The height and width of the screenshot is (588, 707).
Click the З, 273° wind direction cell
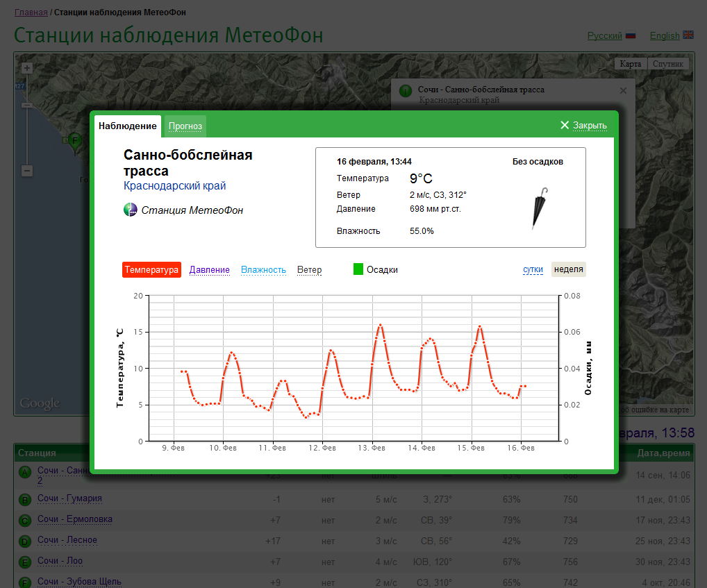click(438, 499)
